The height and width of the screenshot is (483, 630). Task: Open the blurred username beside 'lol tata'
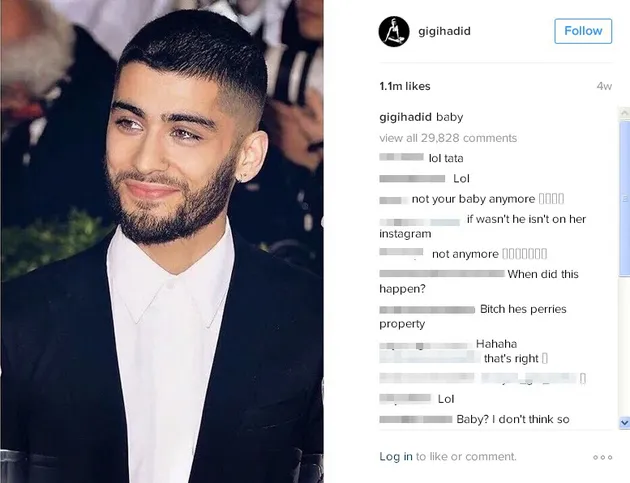pos(401,157)
